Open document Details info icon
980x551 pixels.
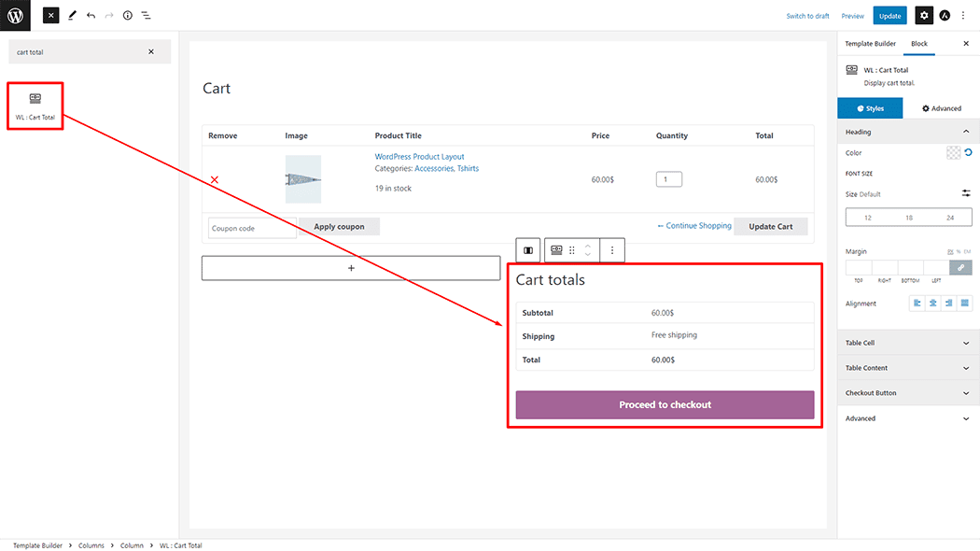[128, 16]
